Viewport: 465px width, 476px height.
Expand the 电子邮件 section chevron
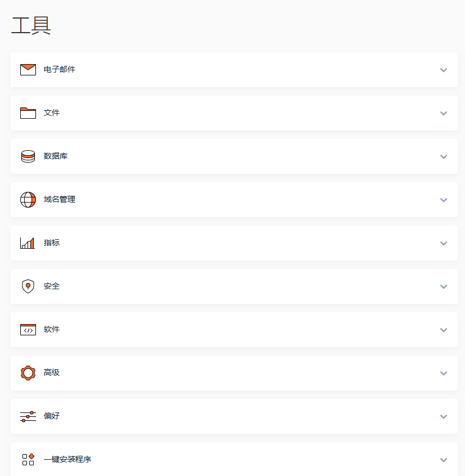coord(444,70)
